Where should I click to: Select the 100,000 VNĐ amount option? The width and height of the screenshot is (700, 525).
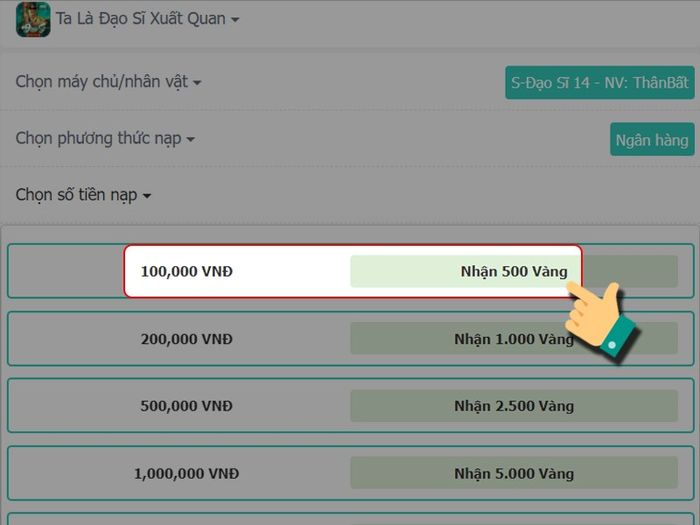[x=350, y=271]
